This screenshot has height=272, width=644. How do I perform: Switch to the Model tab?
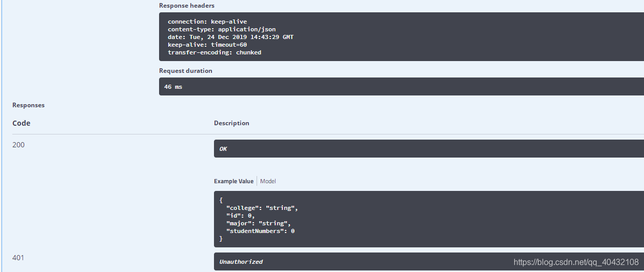(268, 181)
